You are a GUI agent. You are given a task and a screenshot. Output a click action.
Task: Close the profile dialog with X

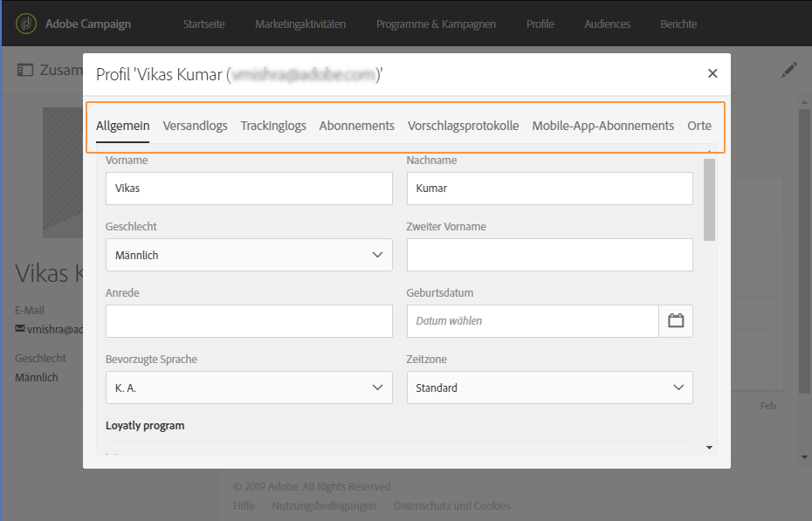click(712, 73)
